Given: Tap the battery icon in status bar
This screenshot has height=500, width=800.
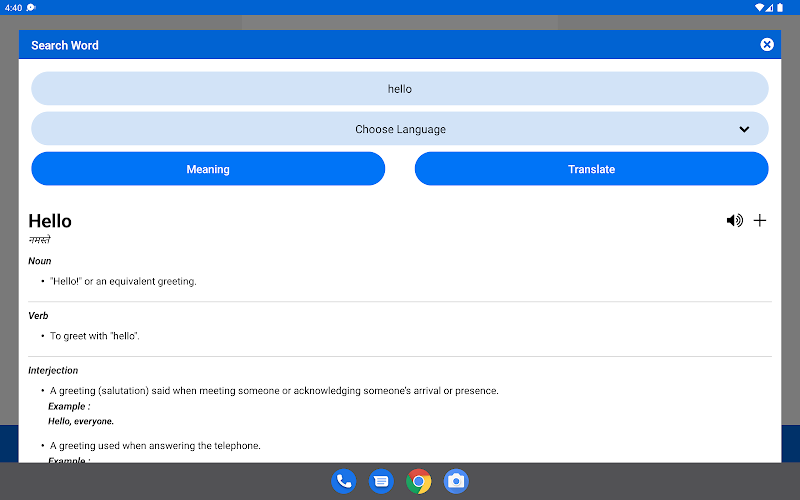Looking at the screenshot, I should 785,7.
